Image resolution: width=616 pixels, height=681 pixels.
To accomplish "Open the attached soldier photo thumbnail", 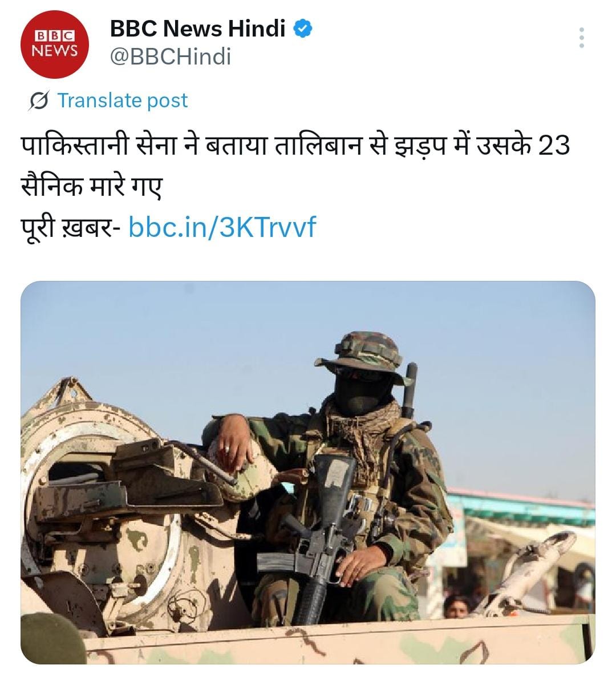I will point(308,473).
